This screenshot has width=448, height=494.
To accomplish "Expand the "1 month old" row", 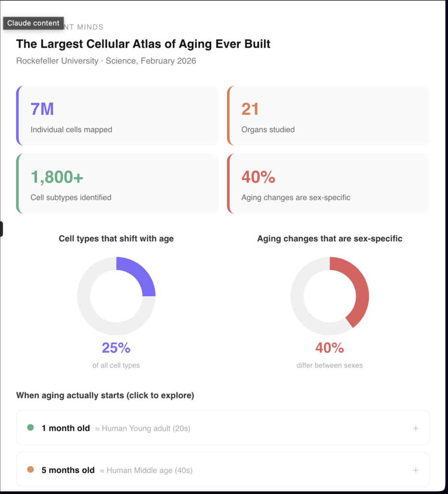I will (x=223, y=428).
